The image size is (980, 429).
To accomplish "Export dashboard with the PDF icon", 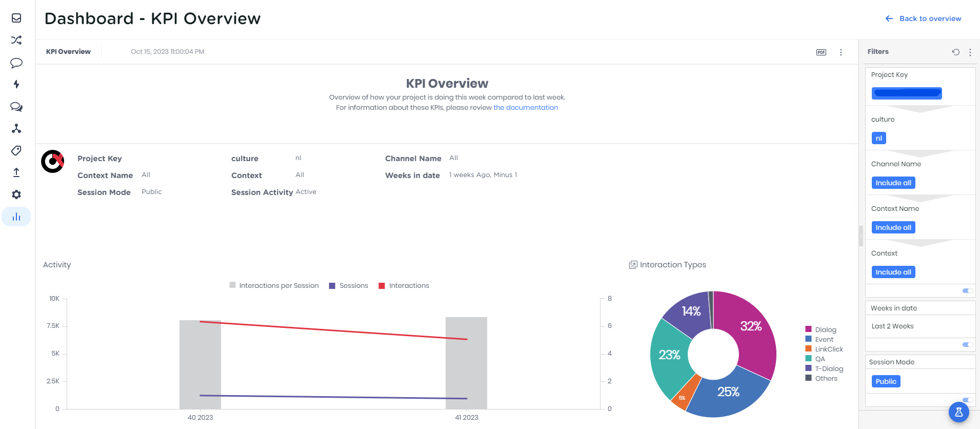I will point(821,52).
